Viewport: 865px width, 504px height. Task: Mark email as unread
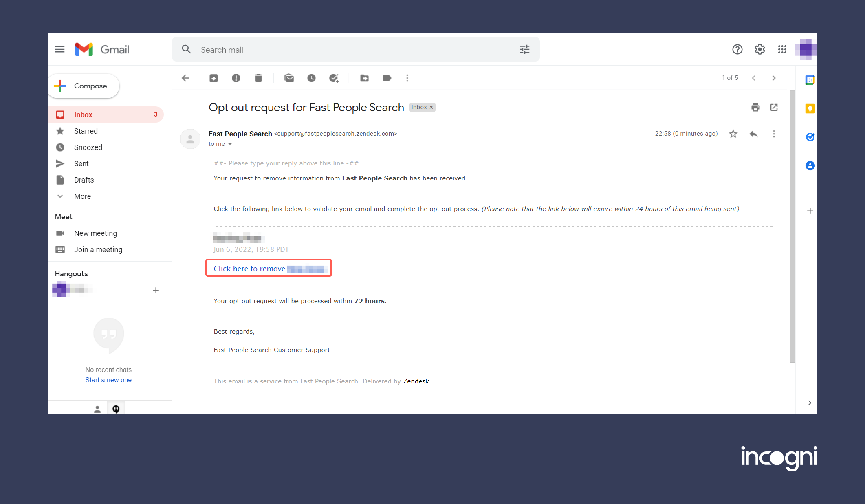tap(289, 78)
